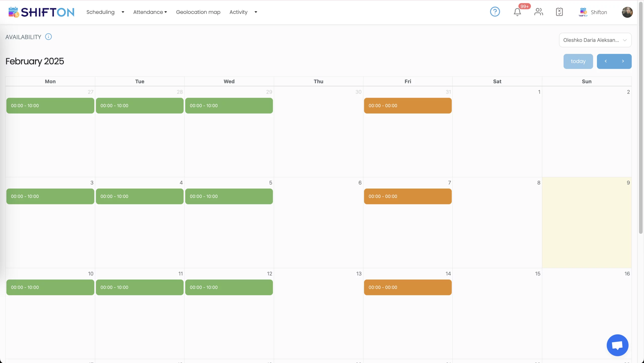The width and height of the screenshot is (644, 363).
Task: Open the Activity menu
Action: (x=238, y=12)
